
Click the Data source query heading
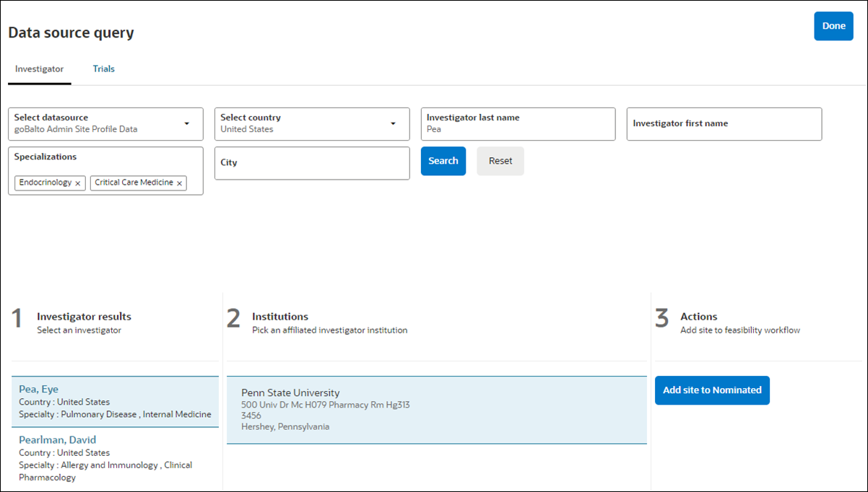tap(71, 32)
